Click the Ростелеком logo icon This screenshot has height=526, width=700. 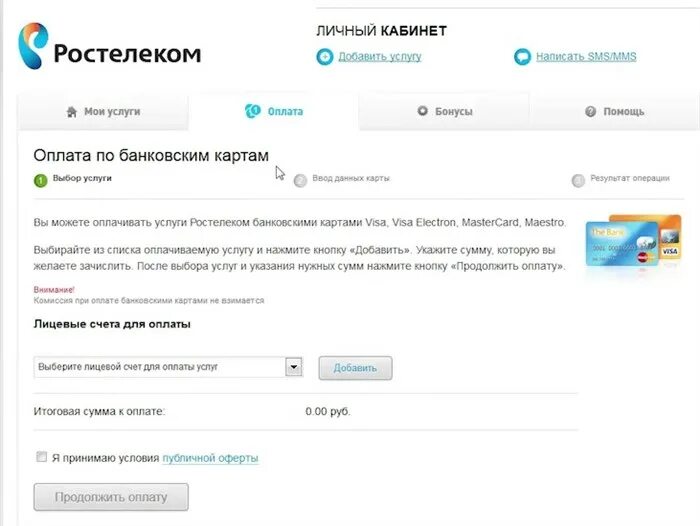click(33, 46)
